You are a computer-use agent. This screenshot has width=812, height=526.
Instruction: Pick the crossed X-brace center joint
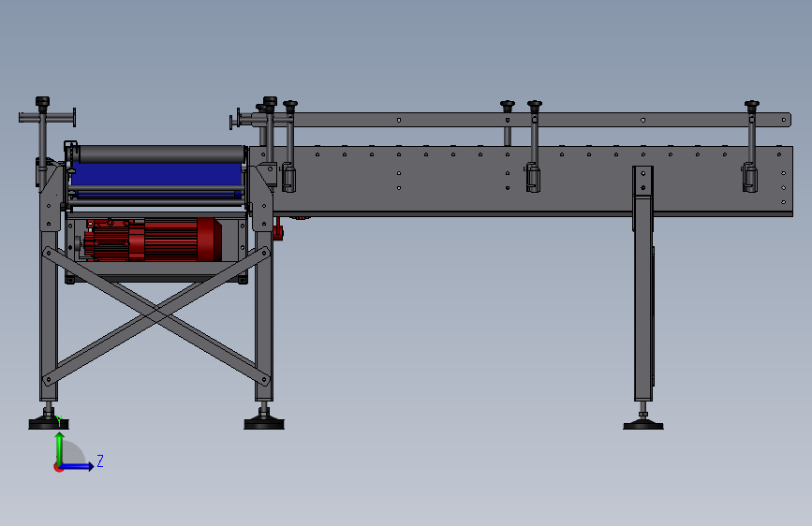(x=156, y=314)
